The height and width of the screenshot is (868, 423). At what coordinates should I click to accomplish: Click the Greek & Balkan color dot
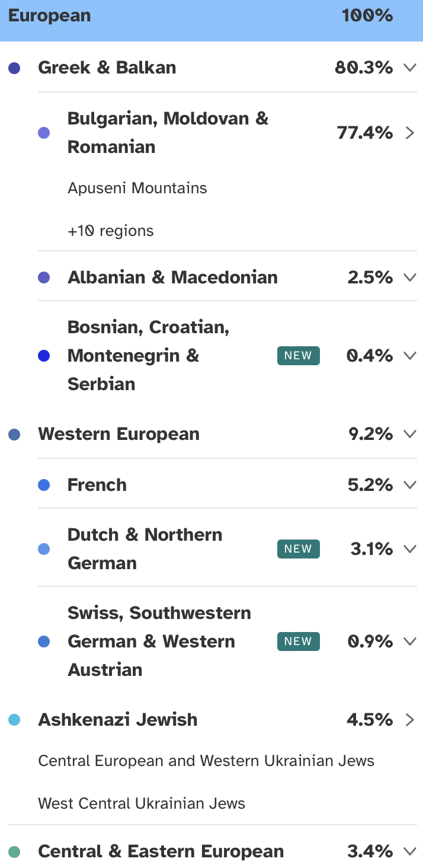coord(14,68)
